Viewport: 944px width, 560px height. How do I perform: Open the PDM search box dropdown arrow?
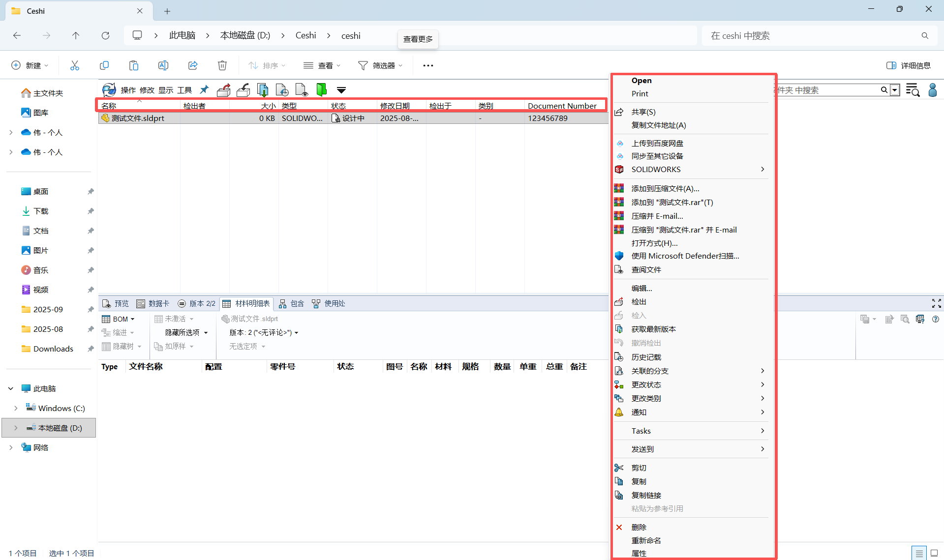(895, 90)
